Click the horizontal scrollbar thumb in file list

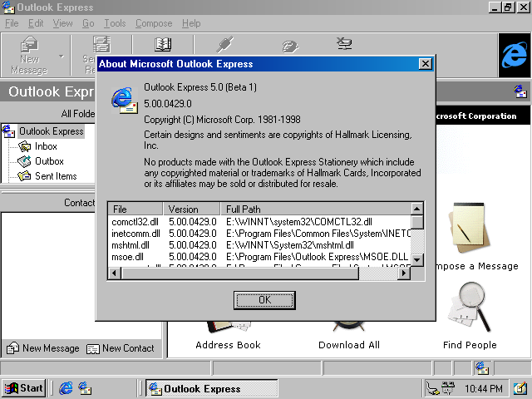(239, 273)
